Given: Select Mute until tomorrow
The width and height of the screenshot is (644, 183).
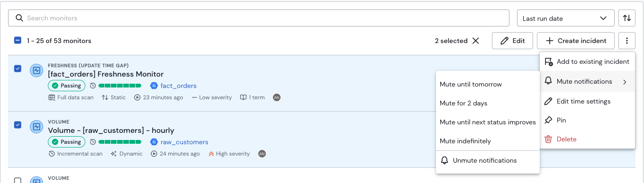Looking at the screenshot, I should coord(471,84).
